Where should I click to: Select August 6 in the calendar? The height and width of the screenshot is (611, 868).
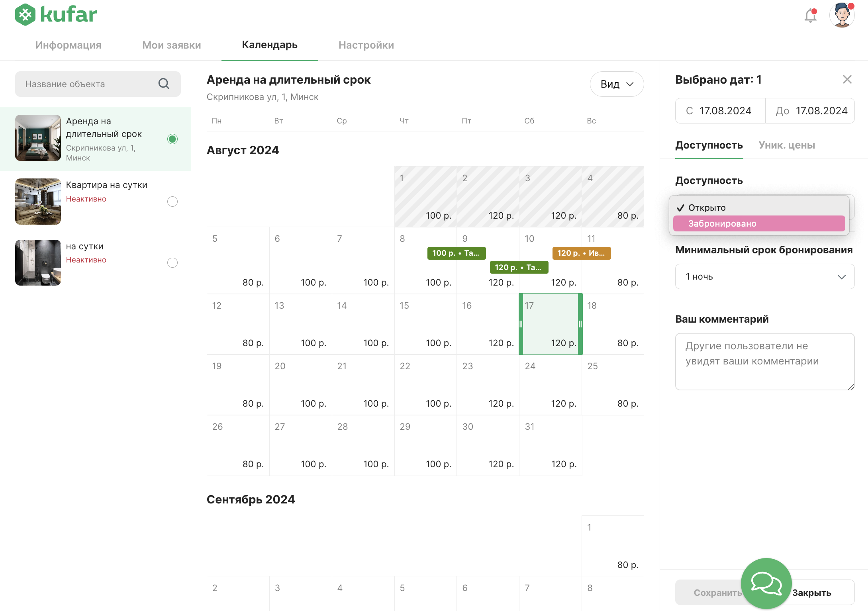(x=301, y=260)
